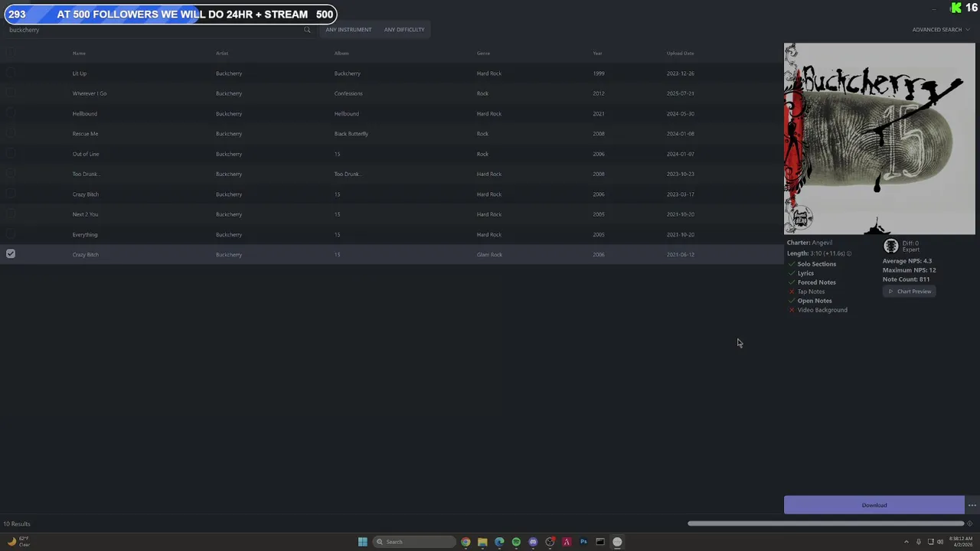Click the Hellbound song name
This screenshot has height=551, width=980.
(85, 113)
